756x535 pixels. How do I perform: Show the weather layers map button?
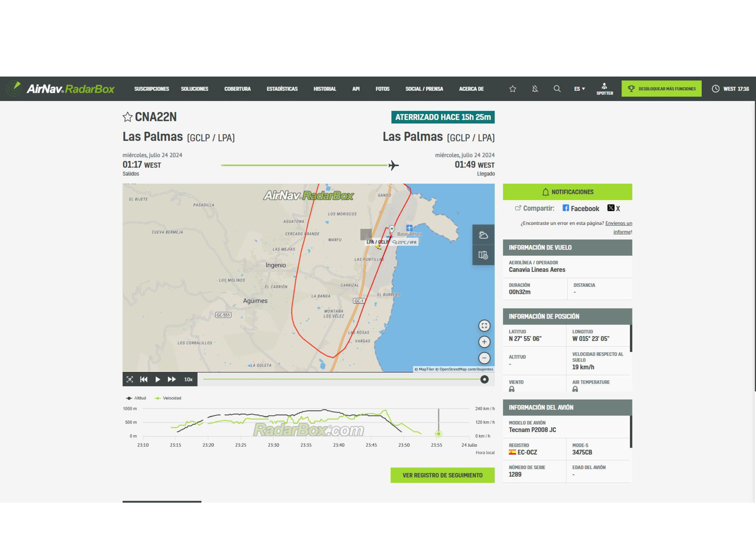(483, 235)
